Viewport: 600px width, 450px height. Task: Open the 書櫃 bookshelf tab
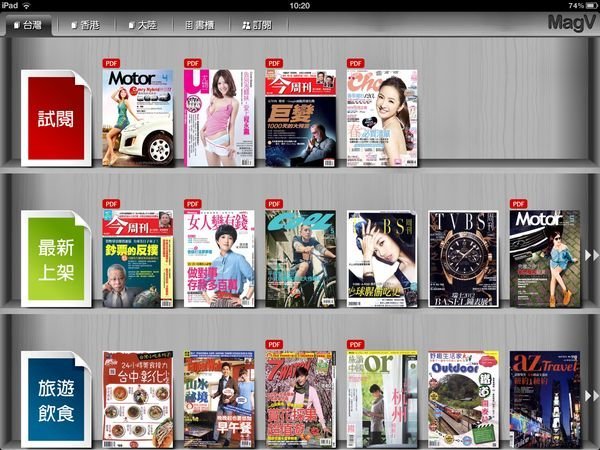[199, 24]
